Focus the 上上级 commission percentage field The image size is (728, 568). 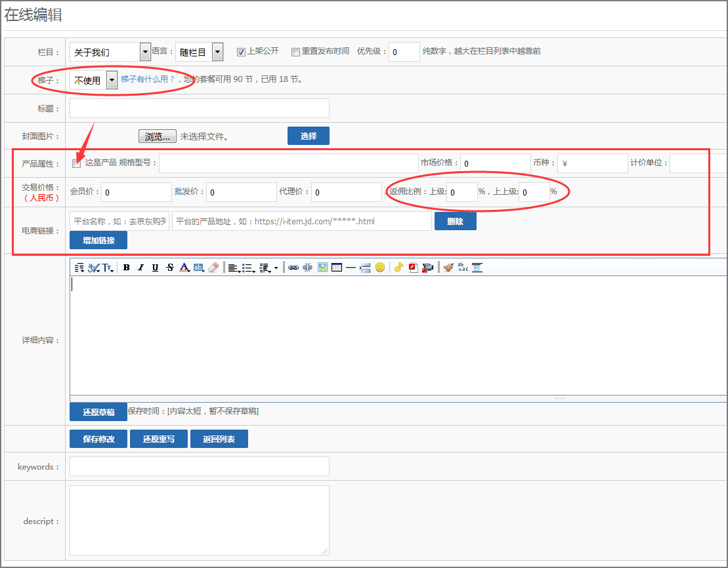534,192
